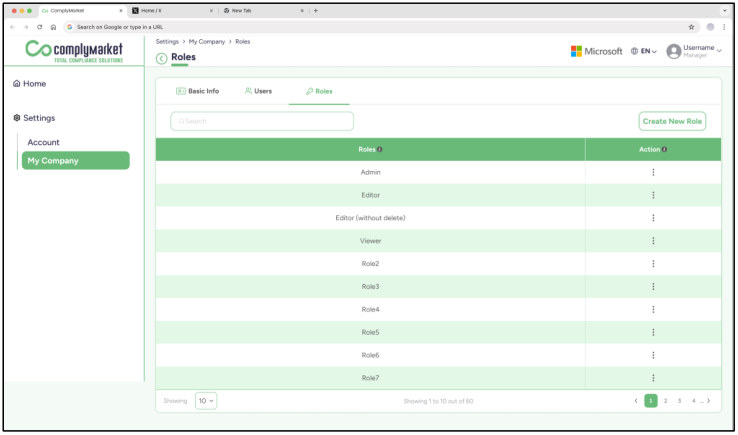Image resolution: width=738 pixels, height=435 pixels.
Task: Click the My Company breadcrumb link
Action: pos(207,42)
